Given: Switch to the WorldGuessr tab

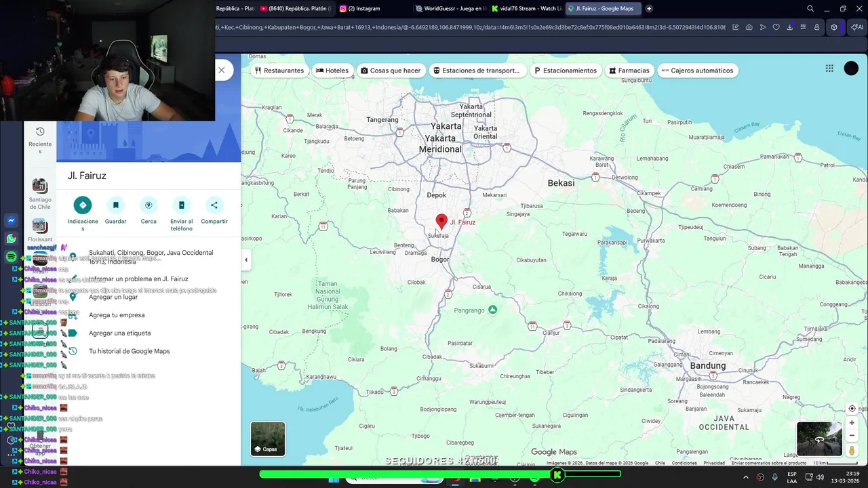Looking at the screenshot, I should [x=450, y=9].
